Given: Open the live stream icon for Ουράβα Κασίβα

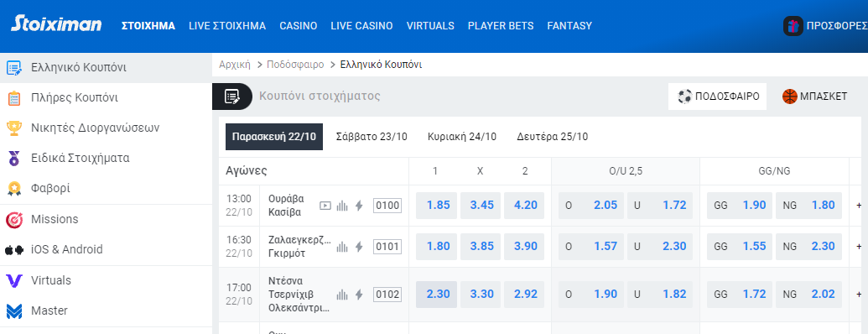Looking at the screenshot, I should (325, 206).
